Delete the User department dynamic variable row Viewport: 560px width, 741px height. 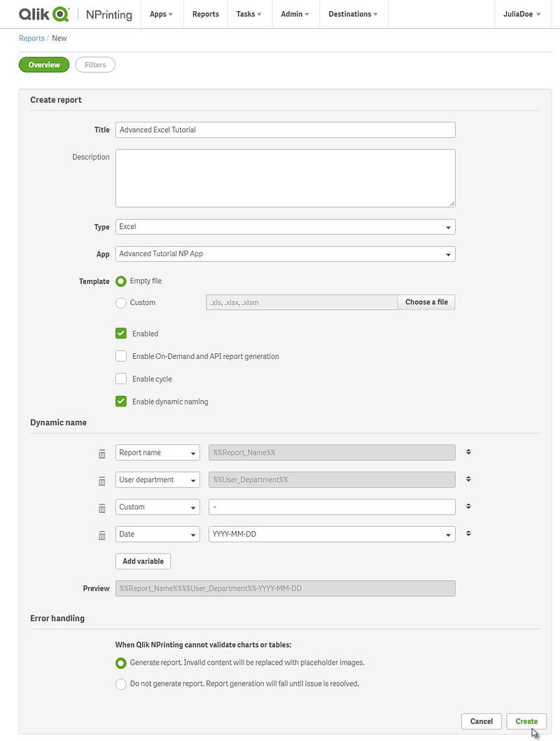[101, 481]
